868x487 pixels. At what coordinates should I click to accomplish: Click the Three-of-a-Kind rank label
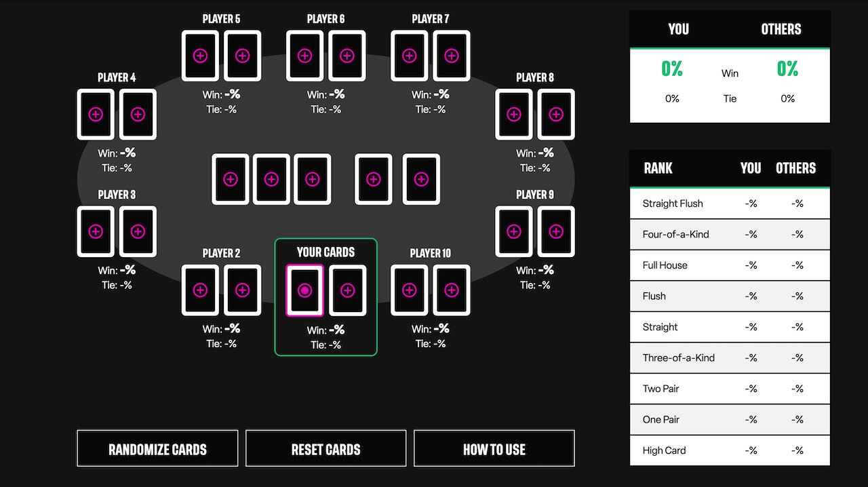[x=679, y=357]
